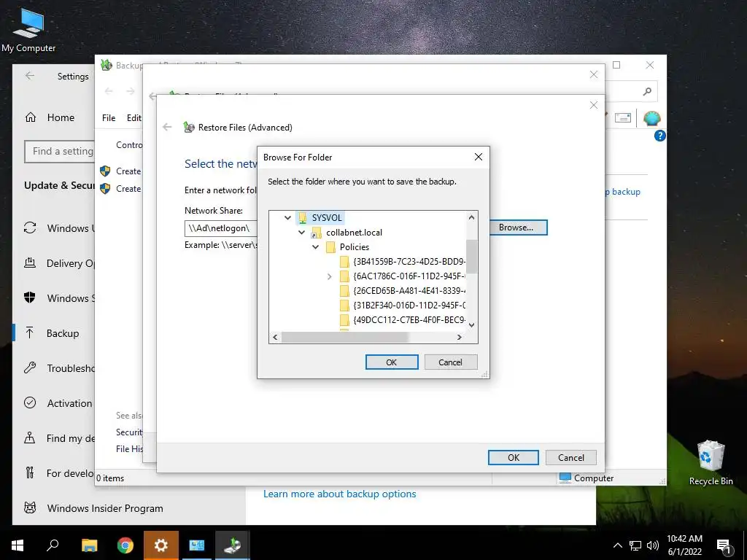The width and height of the screenshot is (747, 560).
Task: Select the Policies folder
Action: tap(354, 246)
